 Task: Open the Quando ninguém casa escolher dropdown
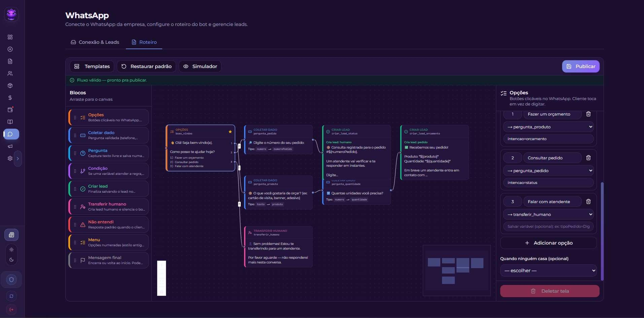click(x=548, y=271)
